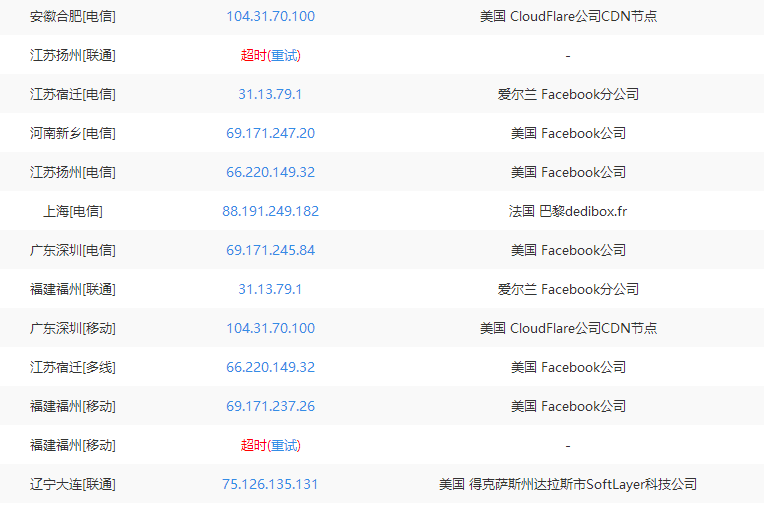
Task: Select 福建福州[移动] cell in the timeout row
Action: pos(73,445)
